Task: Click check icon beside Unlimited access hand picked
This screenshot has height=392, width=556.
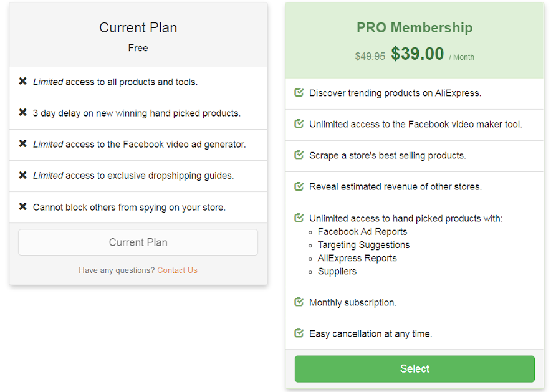Action: tap(299, 218)
